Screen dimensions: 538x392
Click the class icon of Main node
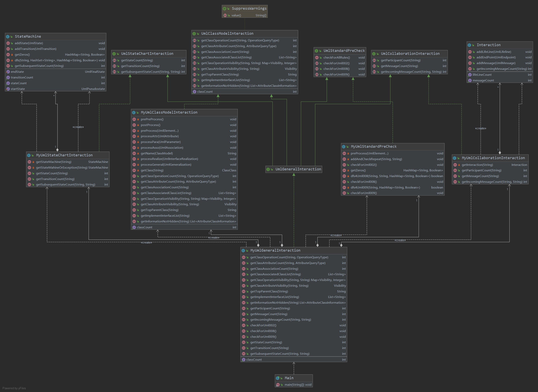pos(278,378)
